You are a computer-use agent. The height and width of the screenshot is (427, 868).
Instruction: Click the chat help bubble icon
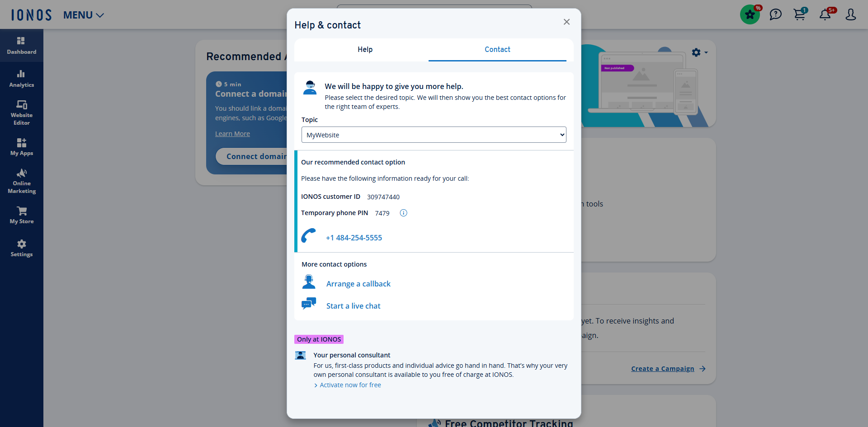[776, 14]
